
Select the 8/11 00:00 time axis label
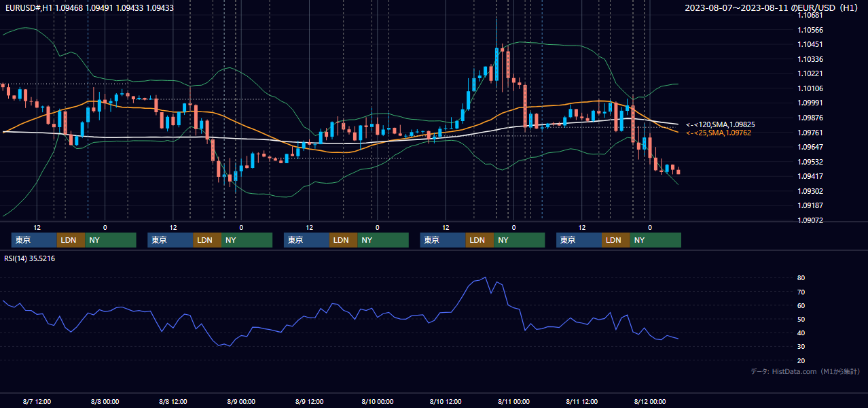(513, 402)
